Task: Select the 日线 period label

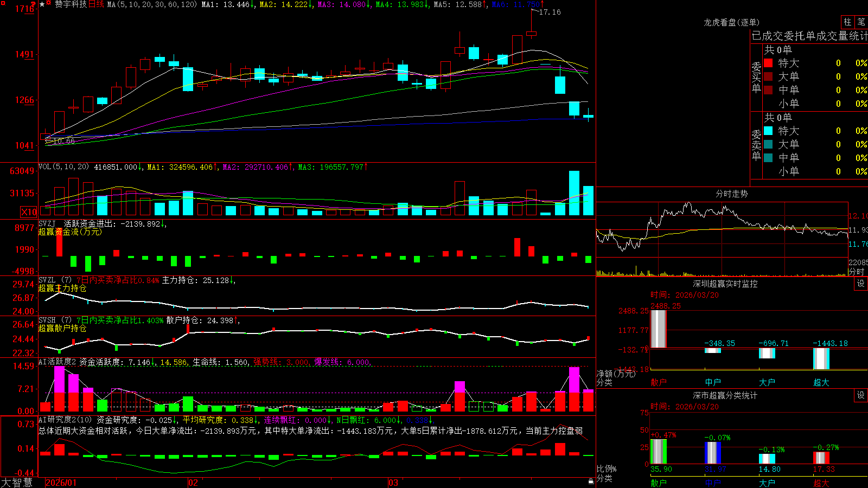Action: 96,4
